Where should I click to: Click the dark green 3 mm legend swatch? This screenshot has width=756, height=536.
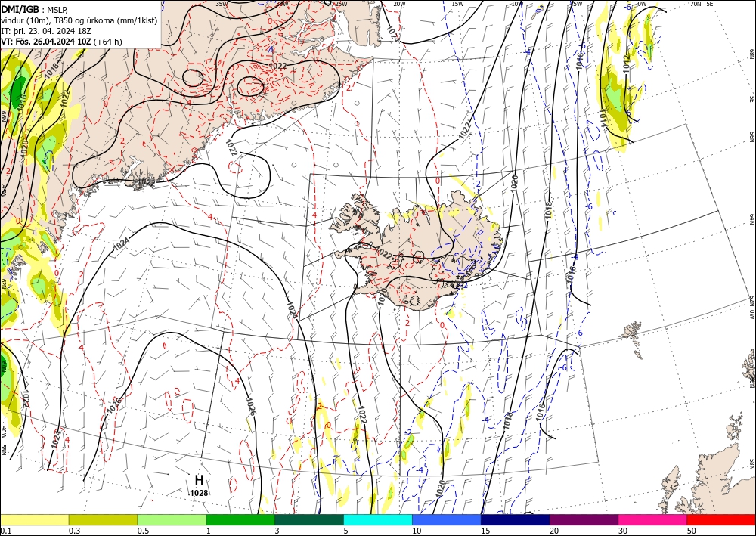pyautogui.click(x=309, y=519)
